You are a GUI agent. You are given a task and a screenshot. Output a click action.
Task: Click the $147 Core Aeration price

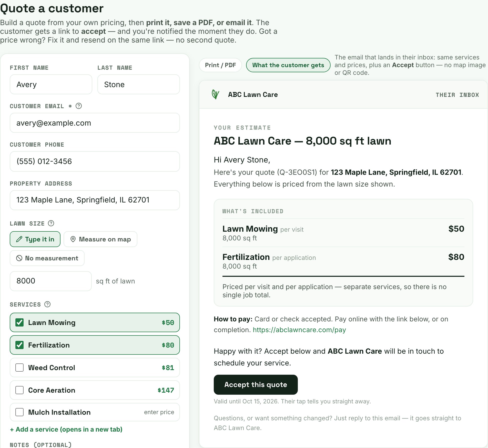point(166,390)
